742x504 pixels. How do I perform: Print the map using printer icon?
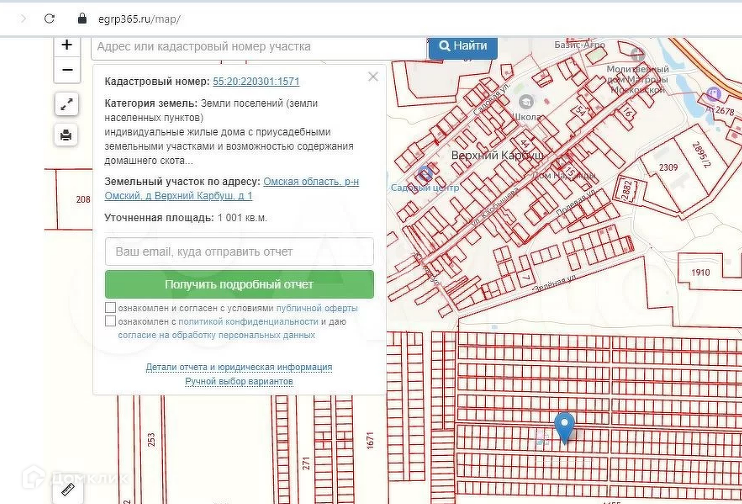click(67, 135)
